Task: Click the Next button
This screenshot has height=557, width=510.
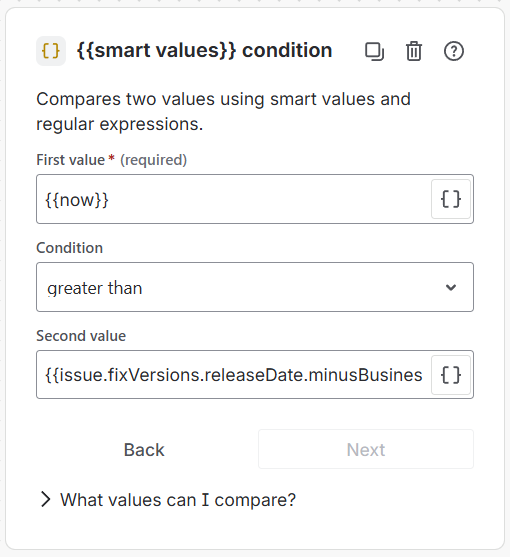Action: (x=366, y=449)
